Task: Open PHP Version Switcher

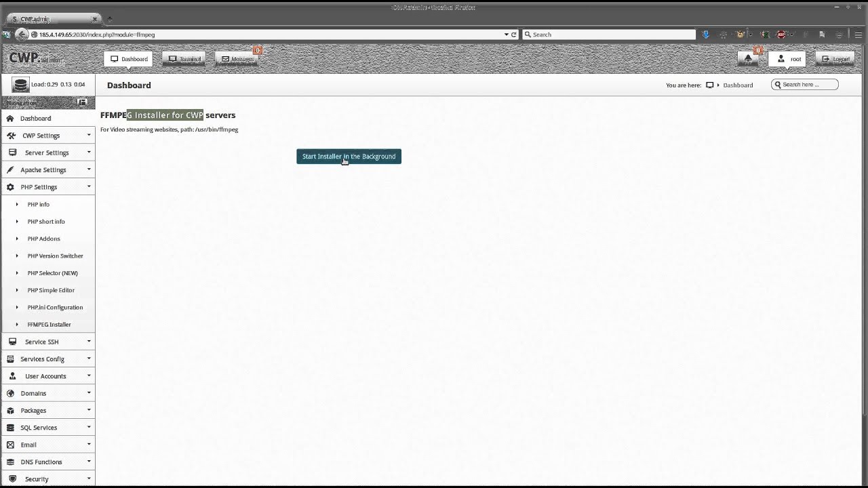Action: [x=55, y=256]
